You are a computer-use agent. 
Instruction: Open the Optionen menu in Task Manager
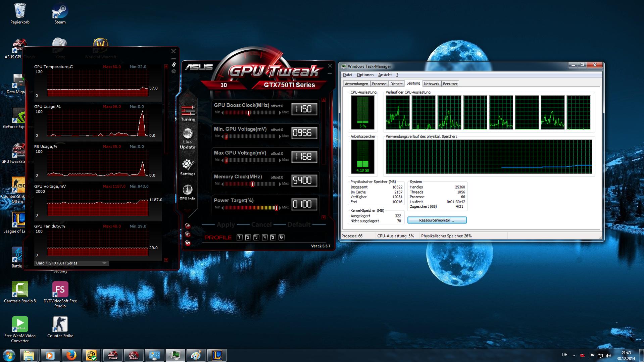(x=365, y=75)
